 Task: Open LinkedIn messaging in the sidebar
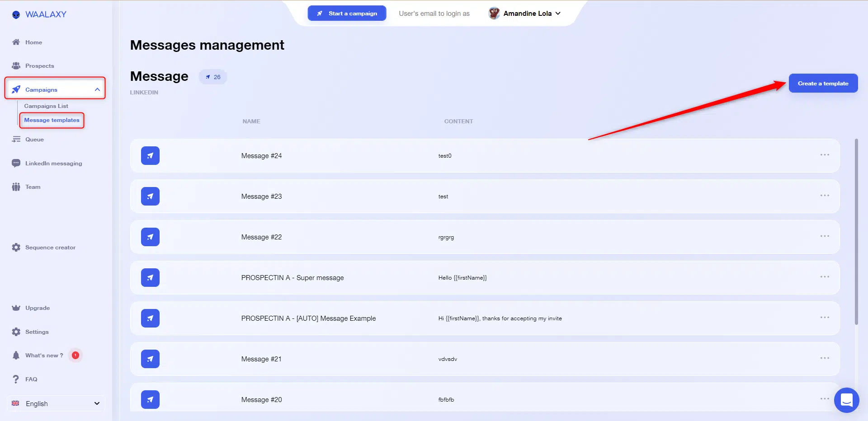53,163
